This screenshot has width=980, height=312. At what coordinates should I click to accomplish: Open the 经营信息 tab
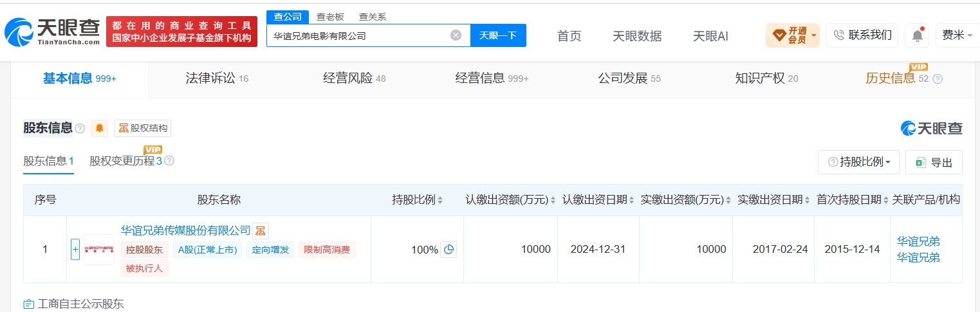(492, 79)
